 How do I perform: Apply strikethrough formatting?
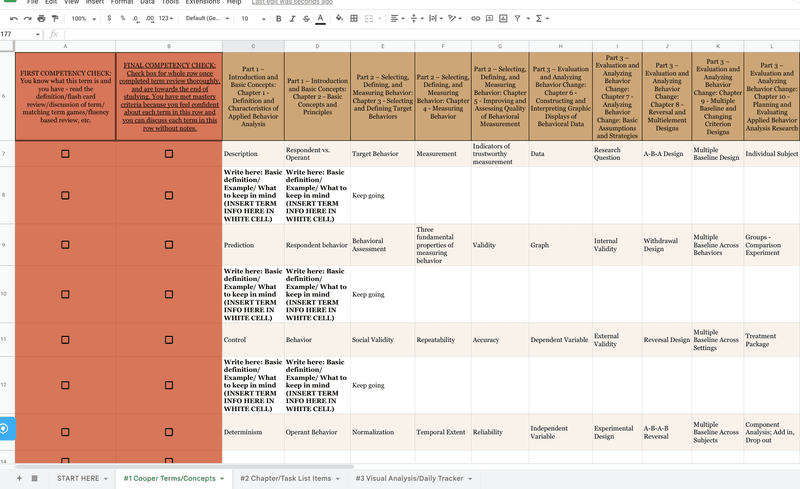coord(306,18)
